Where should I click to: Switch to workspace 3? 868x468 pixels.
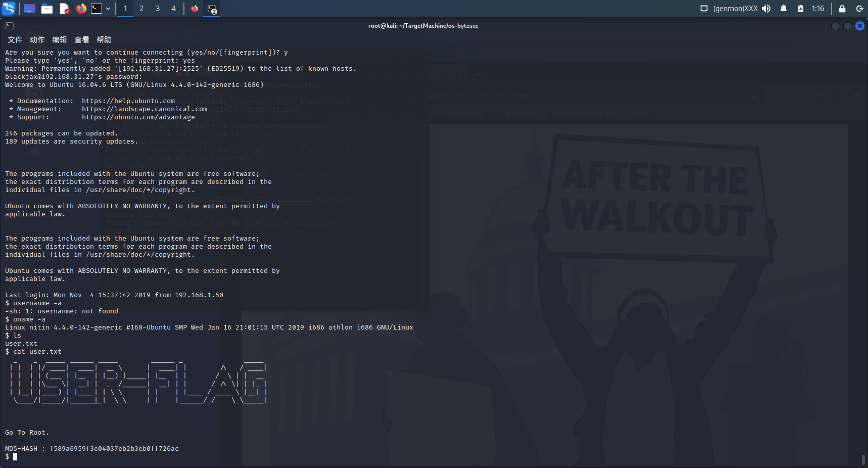158,9
